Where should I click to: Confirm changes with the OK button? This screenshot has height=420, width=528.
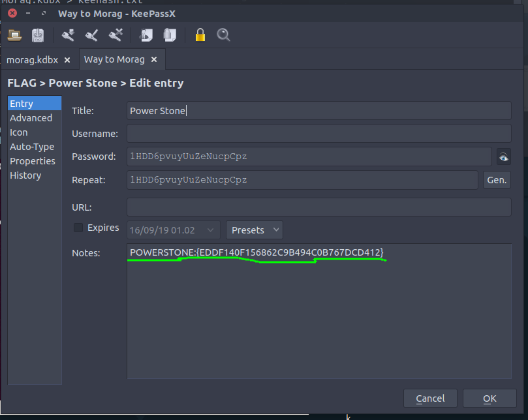[488, 398]
